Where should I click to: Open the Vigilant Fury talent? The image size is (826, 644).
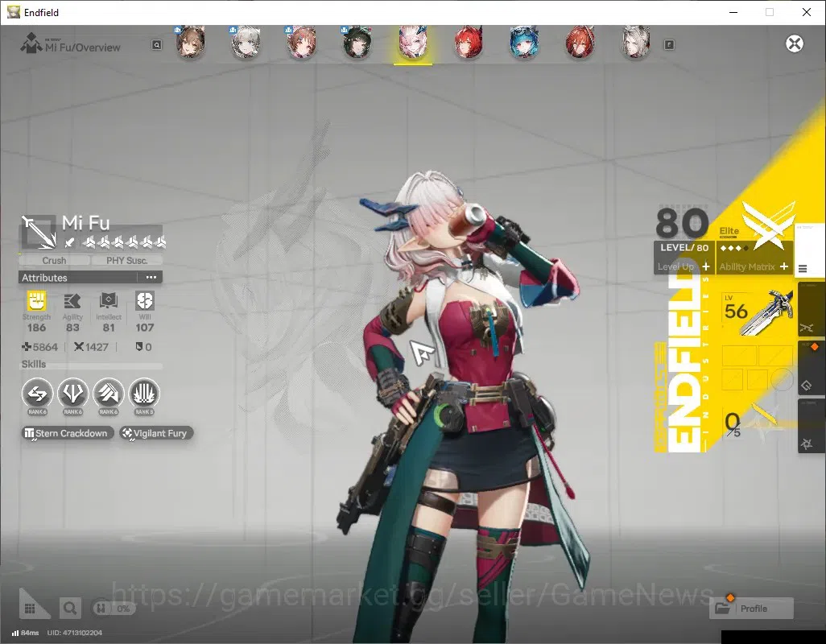point(156,433)
